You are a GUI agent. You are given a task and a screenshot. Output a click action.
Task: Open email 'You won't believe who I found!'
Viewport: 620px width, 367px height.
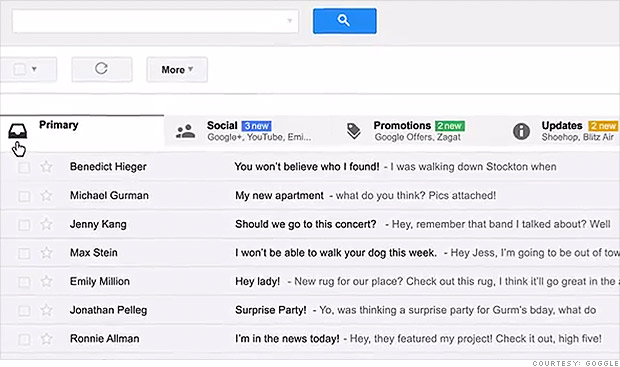(307, 167)
